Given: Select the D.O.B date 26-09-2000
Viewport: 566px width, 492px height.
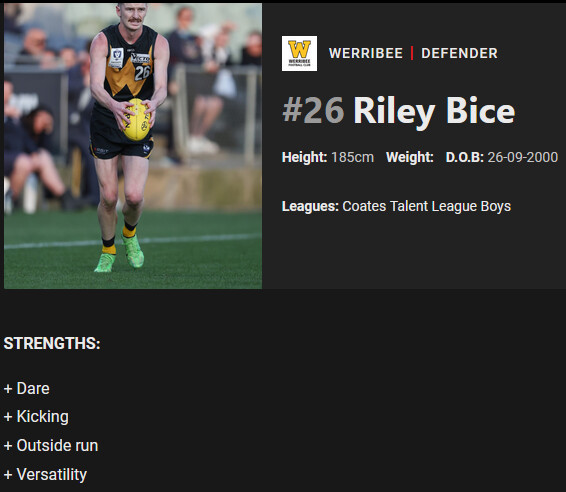Looking at the screenshot, I should (x=523, y=157).
